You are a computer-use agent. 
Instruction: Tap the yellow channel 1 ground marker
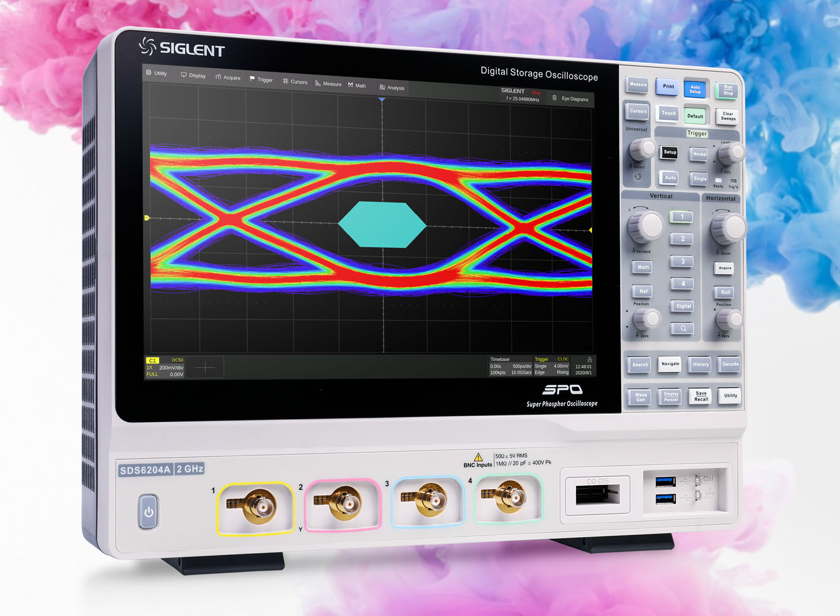coord(147,218)
